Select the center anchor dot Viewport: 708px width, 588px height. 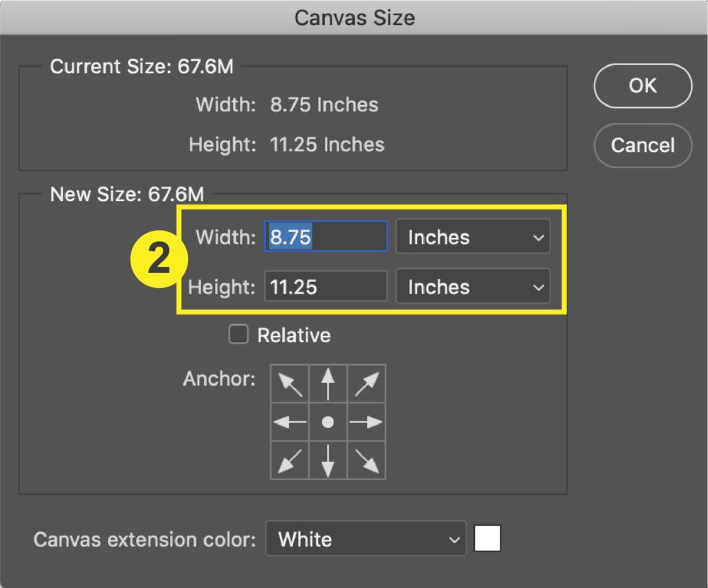pyautogui.click(x=328, y=422)
